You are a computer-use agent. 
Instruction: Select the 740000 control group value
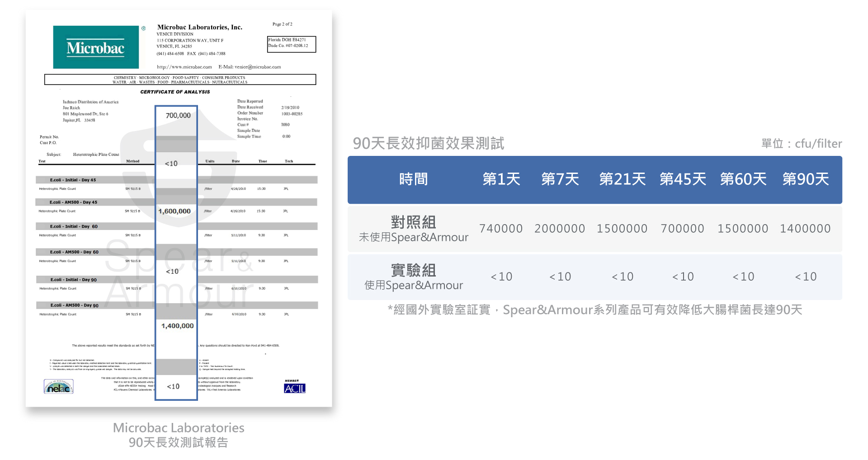[501, 229]
